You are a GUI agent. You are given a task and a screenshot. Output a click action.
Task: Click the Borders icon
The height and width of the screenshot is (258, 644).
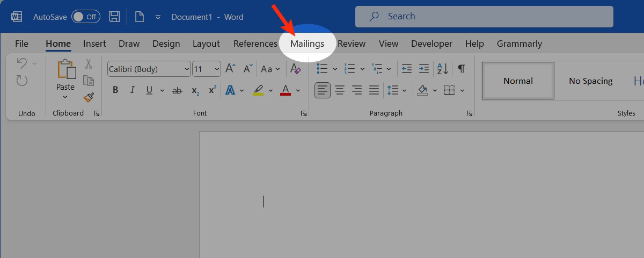[450, 90]
